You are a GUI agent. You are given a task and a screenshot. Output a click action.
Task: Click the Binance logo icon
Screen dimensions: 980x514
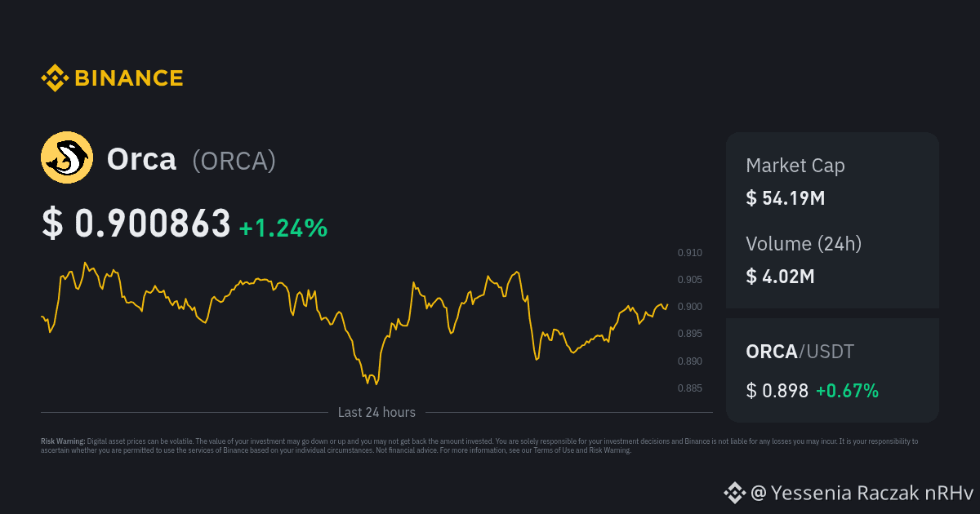tap(55, 78)
